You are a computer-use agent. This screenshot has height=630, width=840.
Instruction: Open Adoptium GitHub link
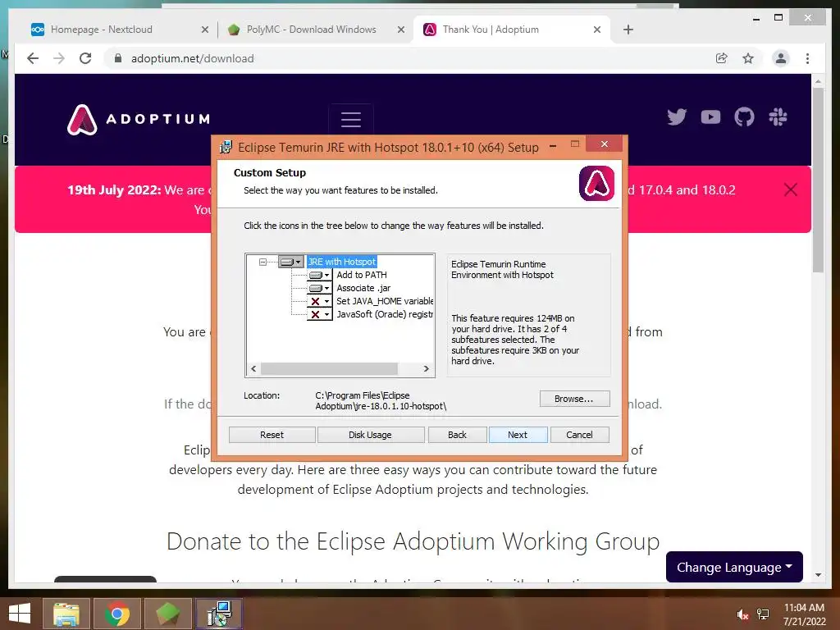pos(744,116)
